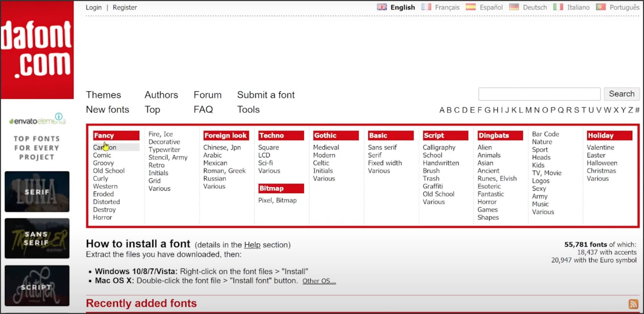Open the envato elements logo
Image resolution: width=644 pixels, height=314 pixels.
coord(37,121)
